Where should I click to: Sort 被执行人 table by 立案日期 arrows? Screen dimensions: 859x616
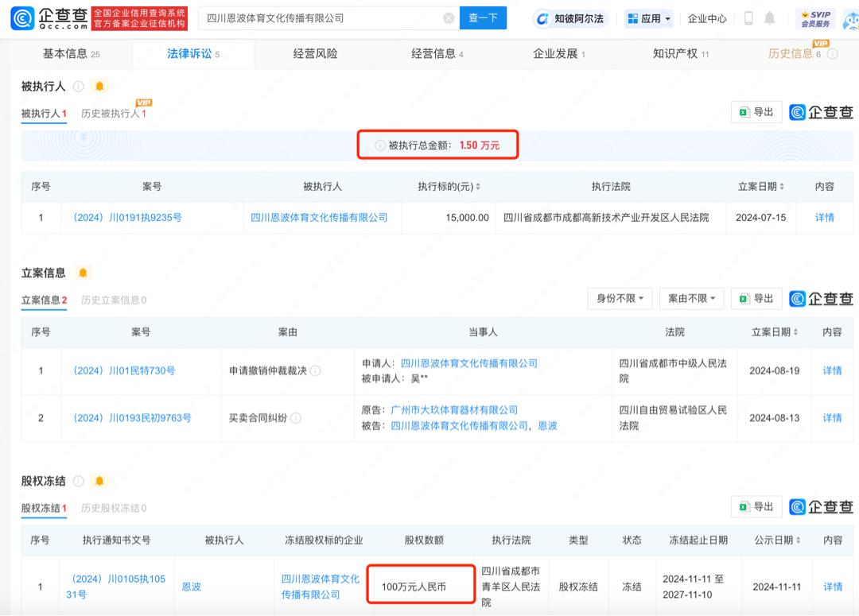(782, 187)
